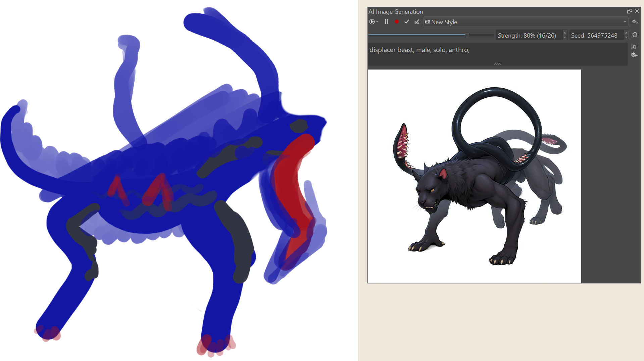The image size is (644, 361).
Task: Increase the Strength value with up arrow
Action: [565, 33]
